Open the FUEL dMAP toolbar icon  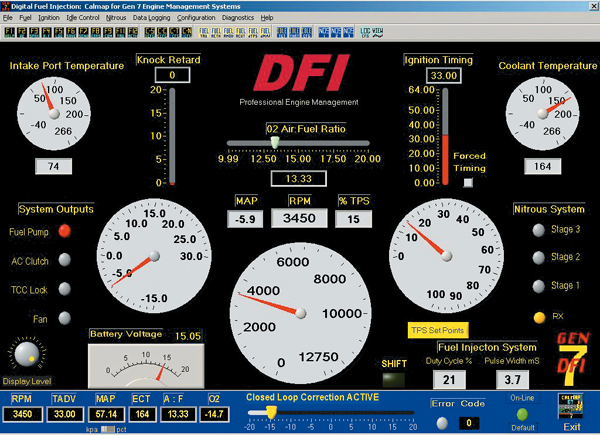click(265, 32)
